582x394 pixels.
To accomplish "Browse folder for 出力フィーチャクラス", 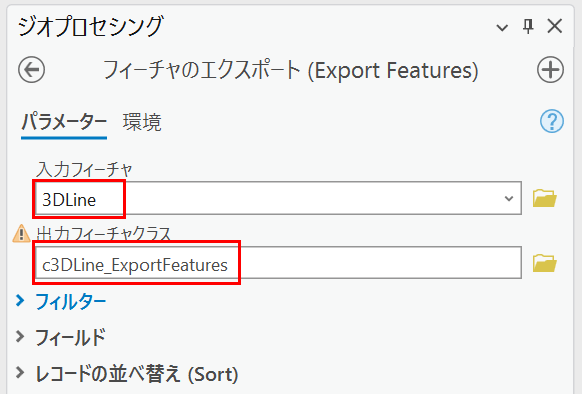I will (545, 263).
